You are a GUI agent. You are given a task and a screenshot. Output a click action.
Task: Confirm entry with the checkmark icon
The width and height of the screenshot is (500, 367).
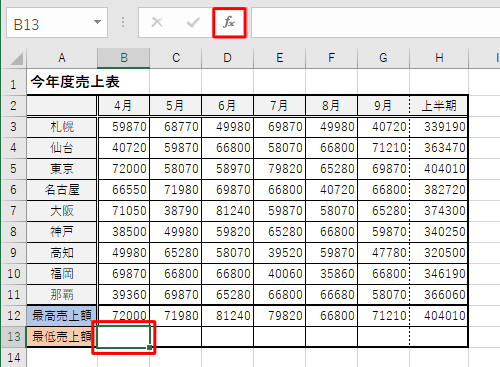click(x=193, y=23)
